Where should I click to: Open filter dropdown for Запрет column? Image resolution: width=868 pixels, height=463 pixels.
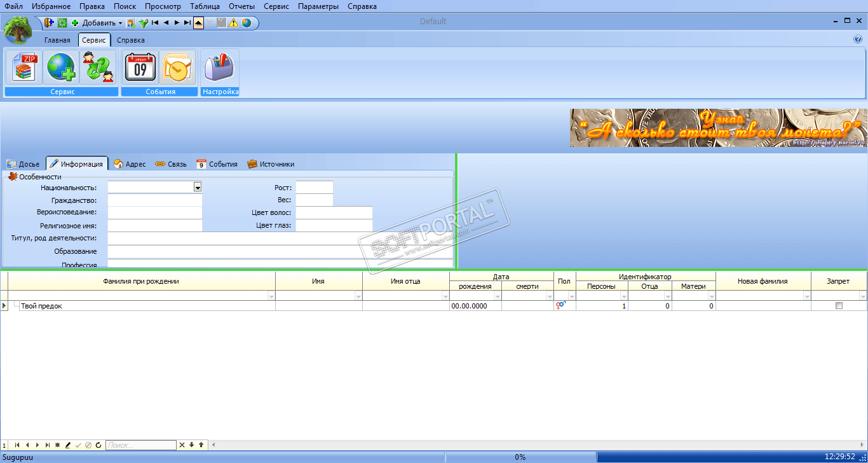[x=863, y=296]
